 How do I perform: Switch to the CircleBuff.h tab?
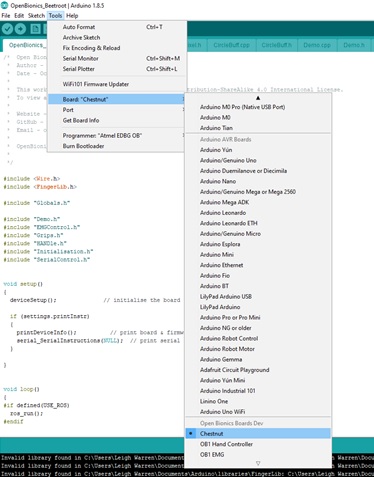tap(276, 45)
